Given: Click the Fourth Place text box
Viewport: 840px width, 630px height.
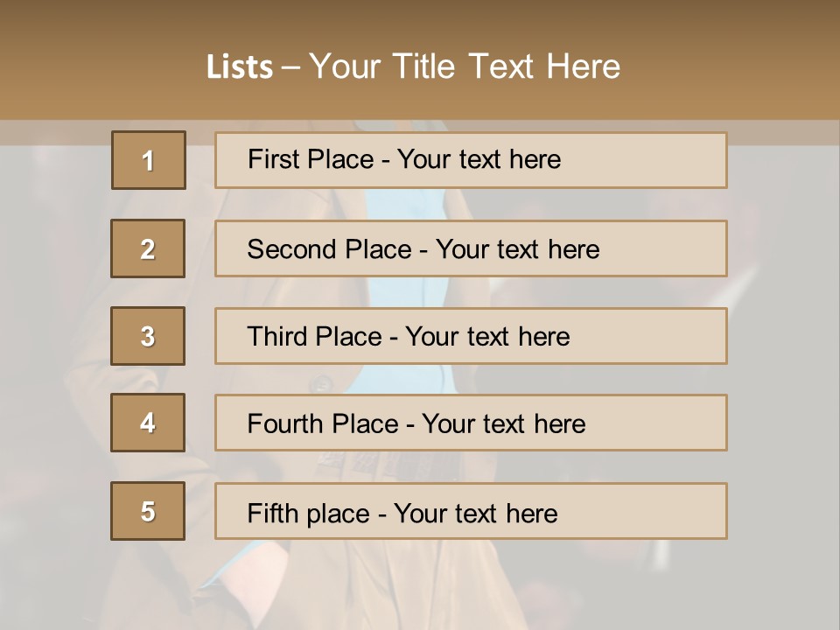Looking at the screenshot, I should click(471, 423).
